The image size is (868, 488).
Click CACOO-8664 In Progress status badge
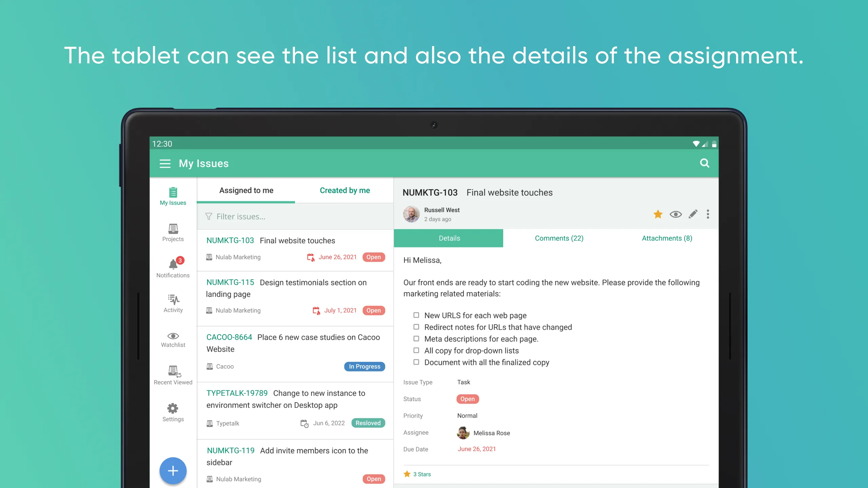point(364,366)
